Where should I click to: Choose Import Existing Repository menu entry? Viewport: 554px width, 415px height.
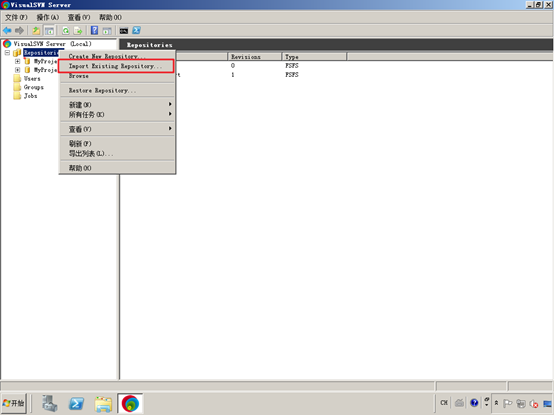coord(116,66)
